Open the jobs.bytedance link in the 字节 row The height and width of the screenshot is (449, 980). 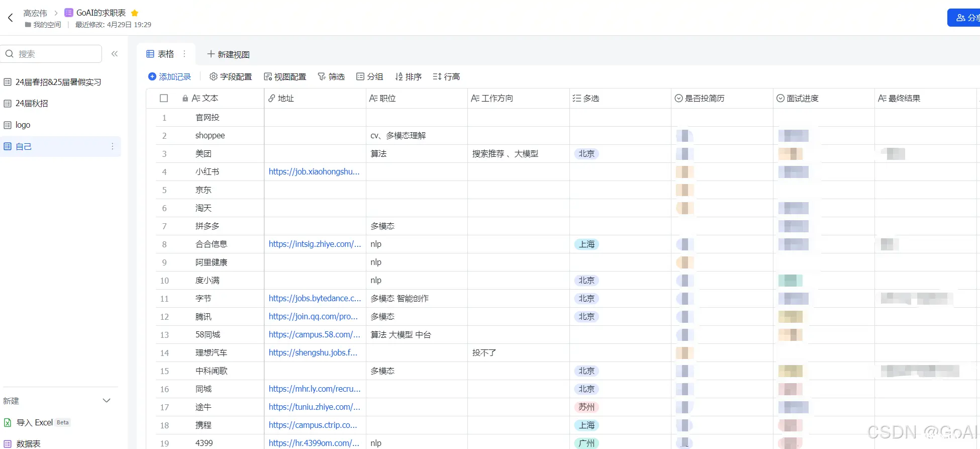tap(315, 299)
